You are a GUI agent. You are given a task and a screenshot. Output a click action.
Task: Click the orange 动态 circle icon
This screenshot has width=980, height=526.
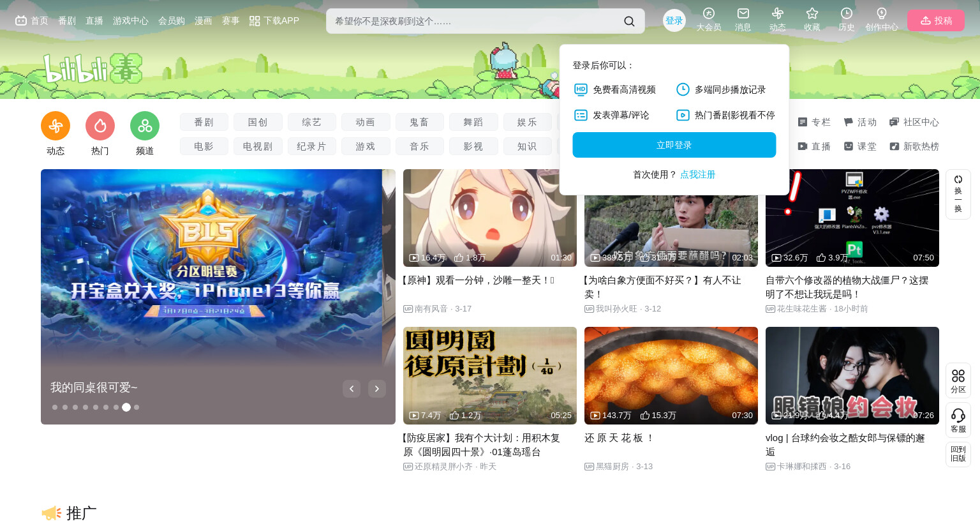point(56,126)
